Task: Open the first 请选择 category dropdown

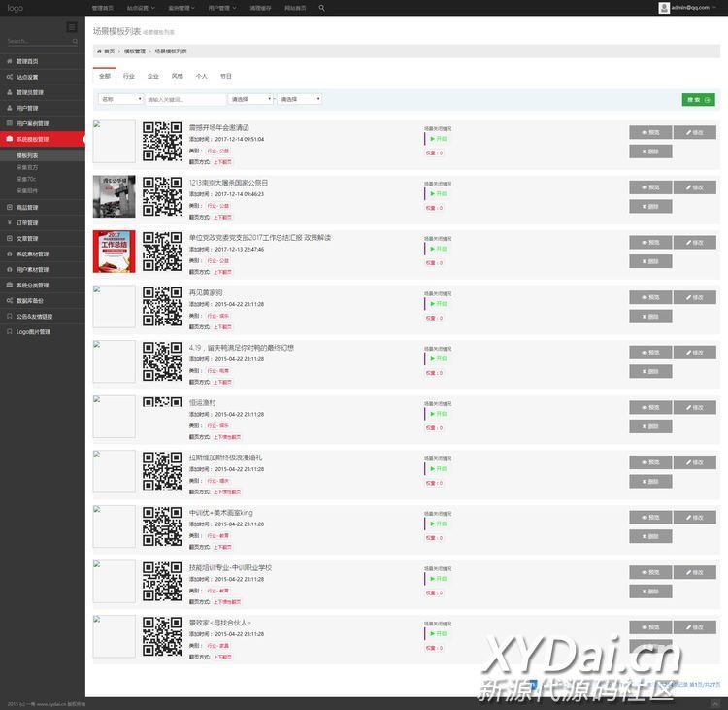Action: click(249, 99)
